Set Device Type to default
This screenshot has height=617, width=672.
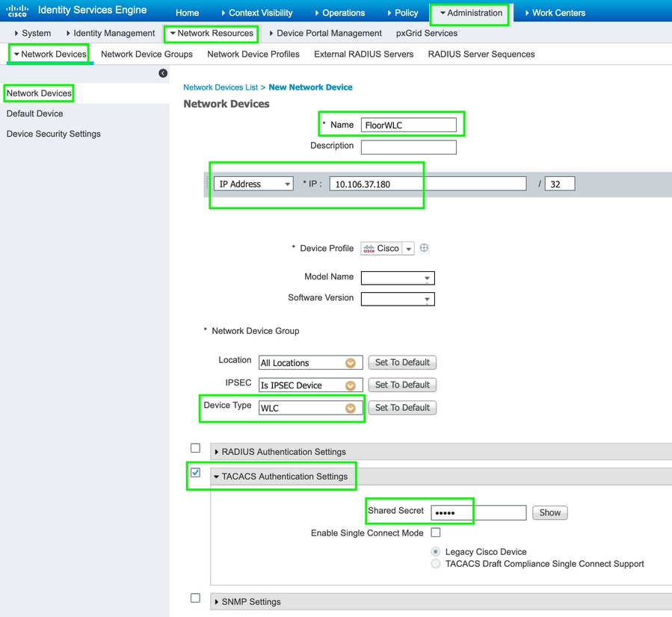[x=402, y=407]
